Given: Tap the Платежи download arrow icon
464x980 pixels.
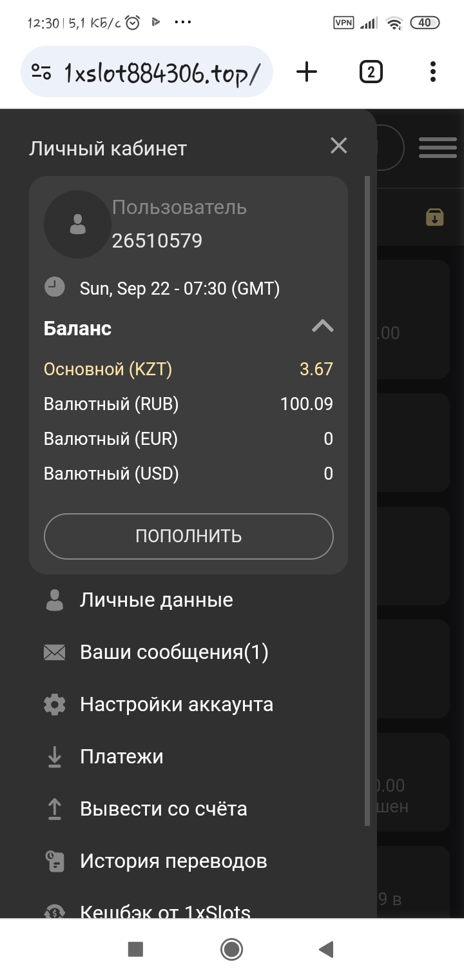Looking at the screenshot, I should click(55, 757).
